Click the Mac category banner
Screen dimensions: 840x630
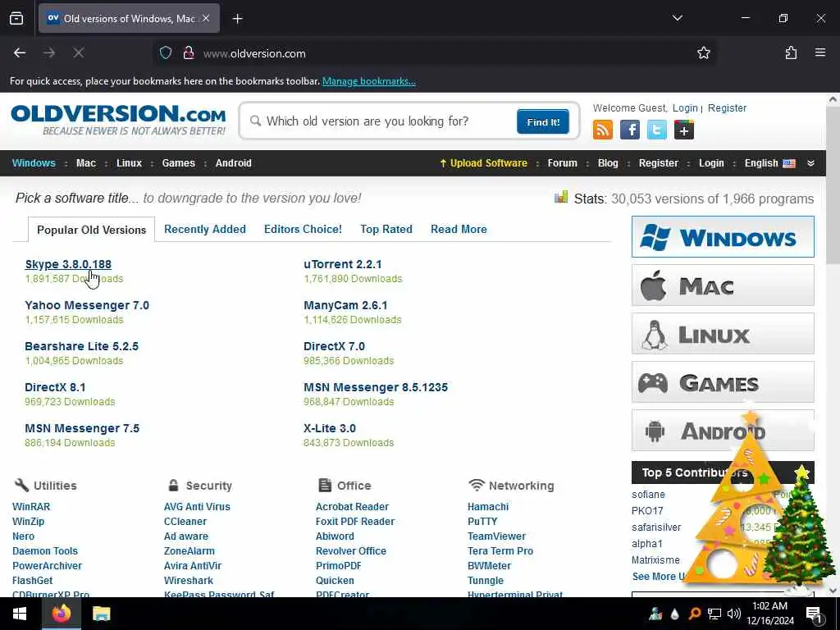723,285
